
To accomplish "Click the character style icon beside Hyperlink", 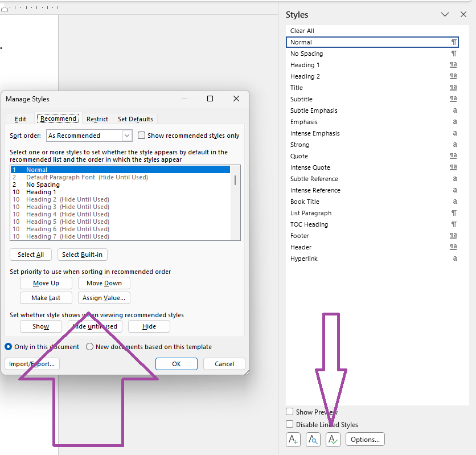I will pos(454,258).
